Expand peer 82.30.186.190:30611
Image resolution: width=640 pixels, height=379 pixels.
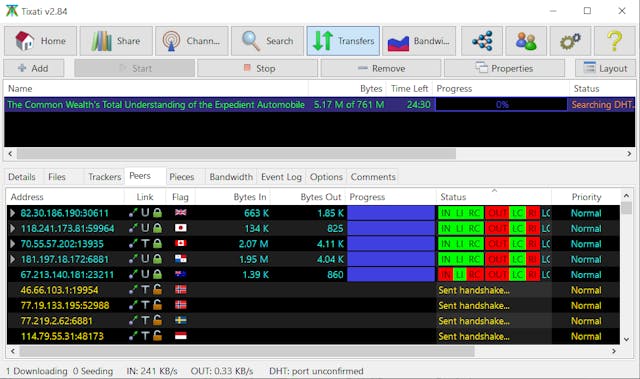[13, 213]
